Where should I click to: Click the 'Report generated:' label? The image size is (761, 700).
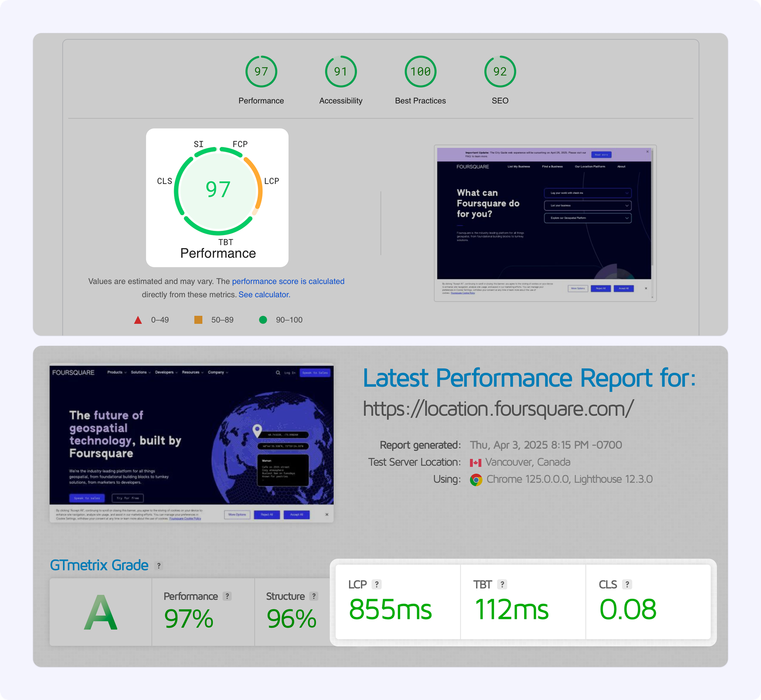coord(420,445)
